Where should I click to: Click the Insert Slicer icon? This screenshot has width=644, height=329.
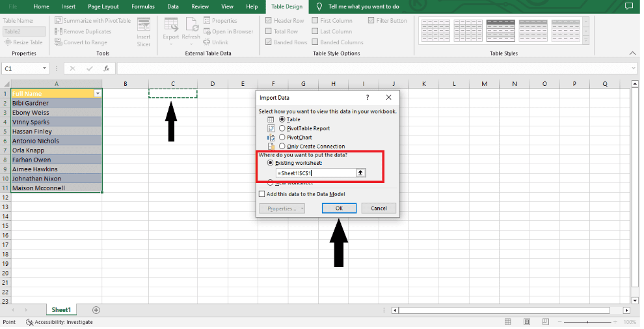pyautogui.click(x=143, y=25)
